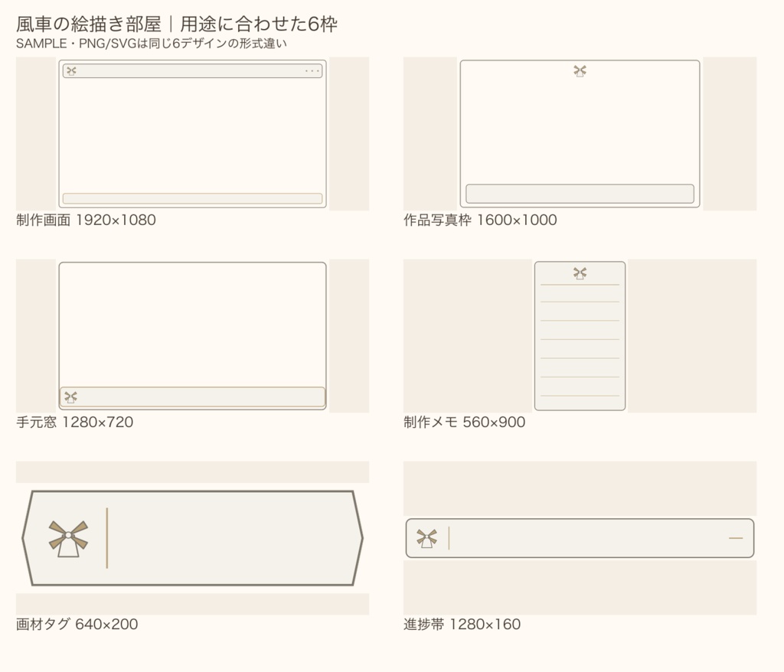The height and width of the screenshot is (672, 784).
Task: Select the lined 制作メモ notepad preview
Action: 580,336
